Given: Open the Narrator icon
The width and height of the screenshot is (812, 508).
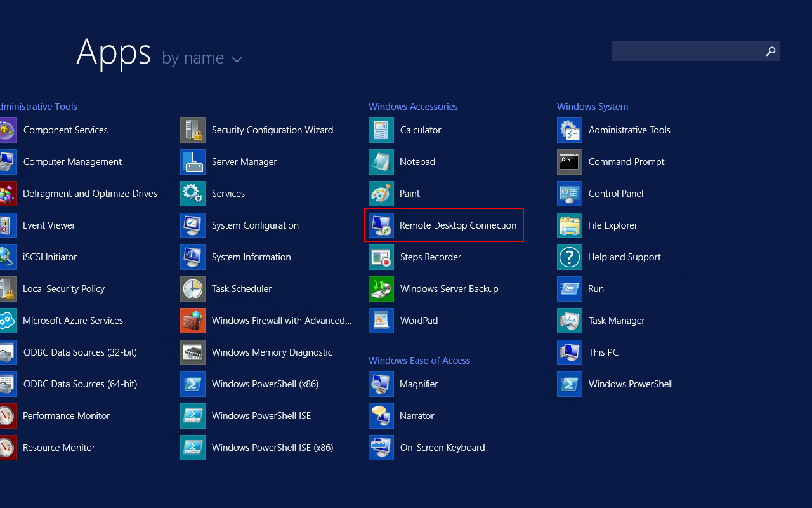Looking at the screenshot, I should pyautogui.click(x=381, y=416).
